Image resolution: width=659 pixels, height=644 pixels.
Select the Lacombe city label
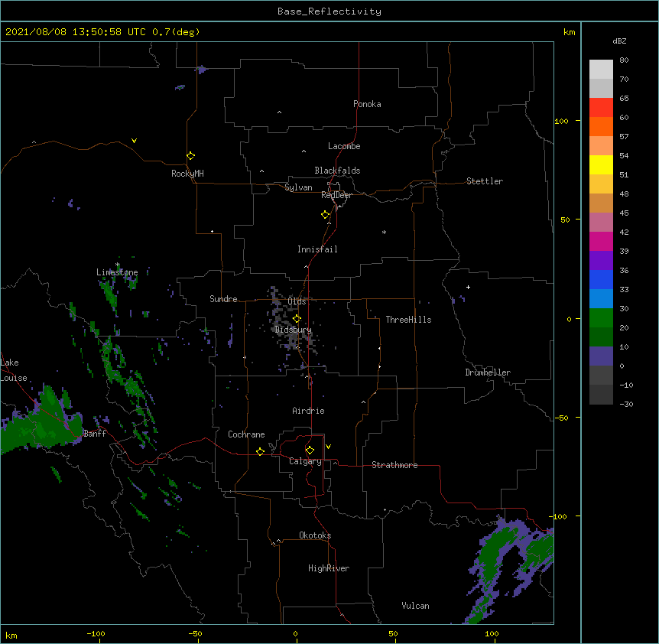[344, 146]
